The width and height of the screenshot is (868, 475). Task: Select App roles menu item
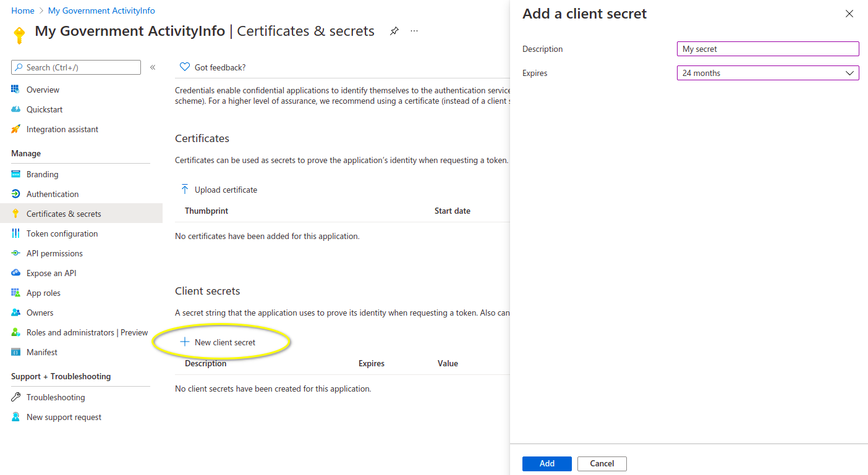pos(43,293)
